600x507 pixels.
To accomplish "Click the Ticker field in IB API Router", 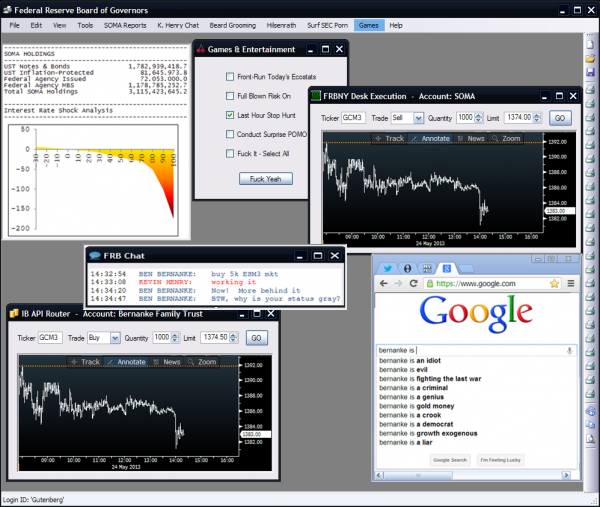I will 50,337.
